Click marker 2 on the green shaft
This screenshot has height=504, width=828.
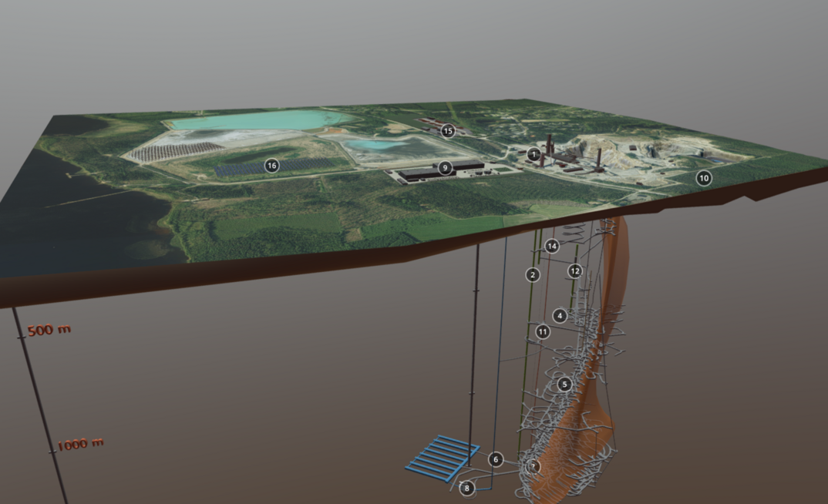pos(532,274)
